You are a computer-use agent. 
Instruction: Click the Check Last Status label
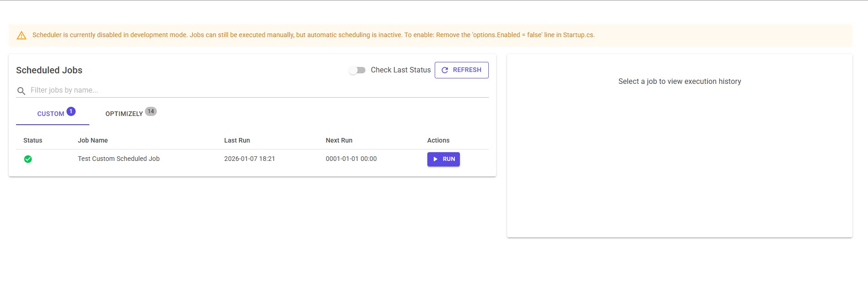[400, 70]
